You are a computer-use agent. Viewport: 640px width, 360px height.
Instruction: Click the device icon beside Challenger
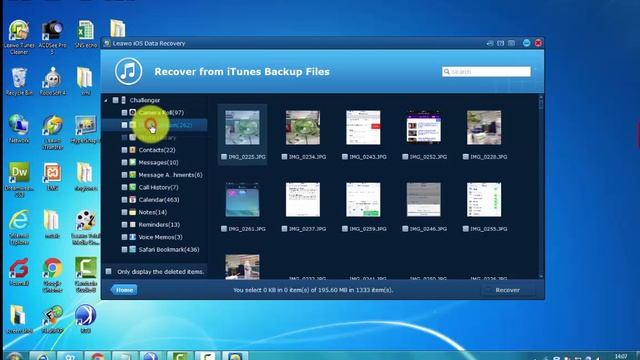point(124,100)
